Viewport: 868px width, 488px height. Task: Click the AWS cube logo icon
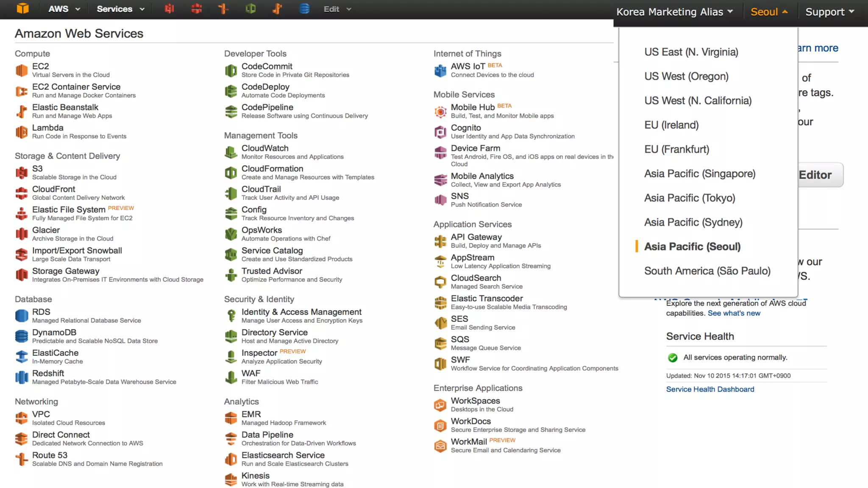pos(22,8)
